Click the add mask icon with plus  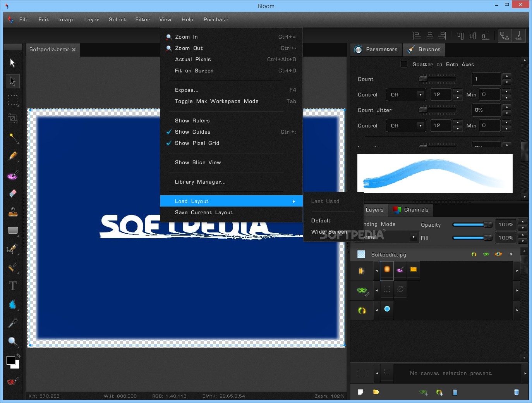(424, 393)
